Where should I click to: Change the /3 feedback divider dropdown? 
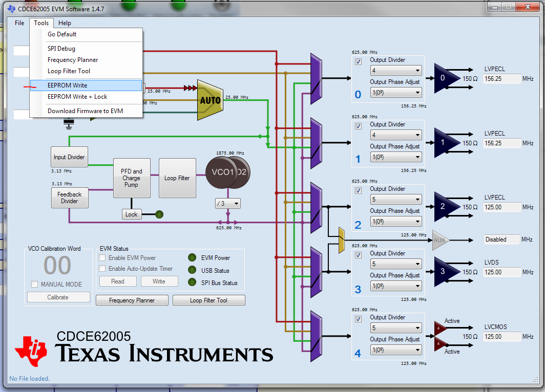[227, 203]
